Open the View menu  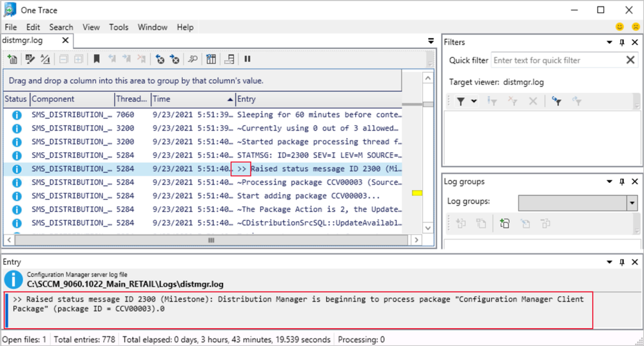click(x=91, y=27)
